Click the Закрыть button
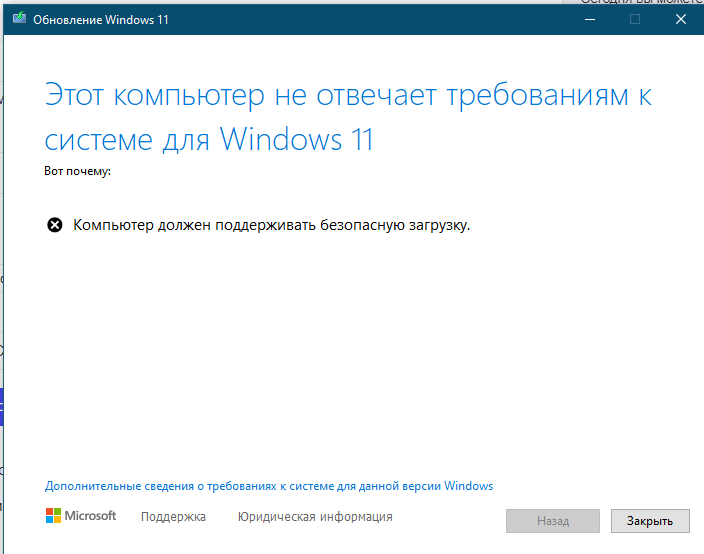 [x=650, y=521]
